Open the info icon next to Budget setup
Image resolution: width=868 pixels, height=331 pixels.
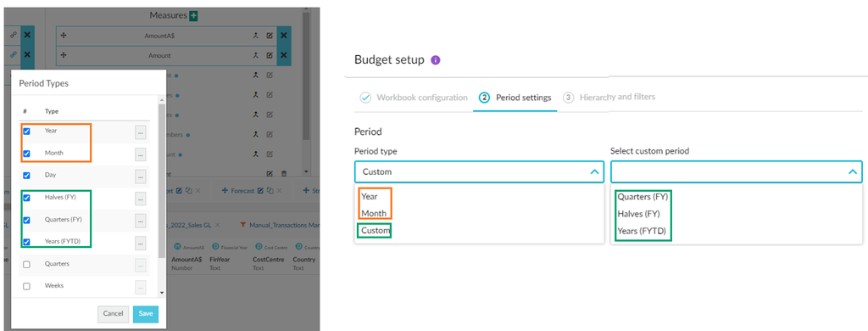tap(435, 60)
